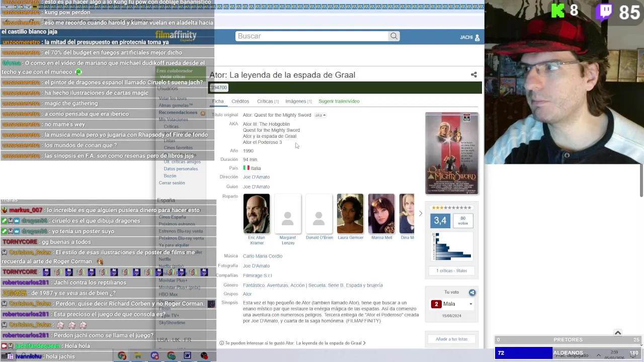Open Microsoft Word from the taskbar
Screen dimensions: 644x362
click(187, 356)
